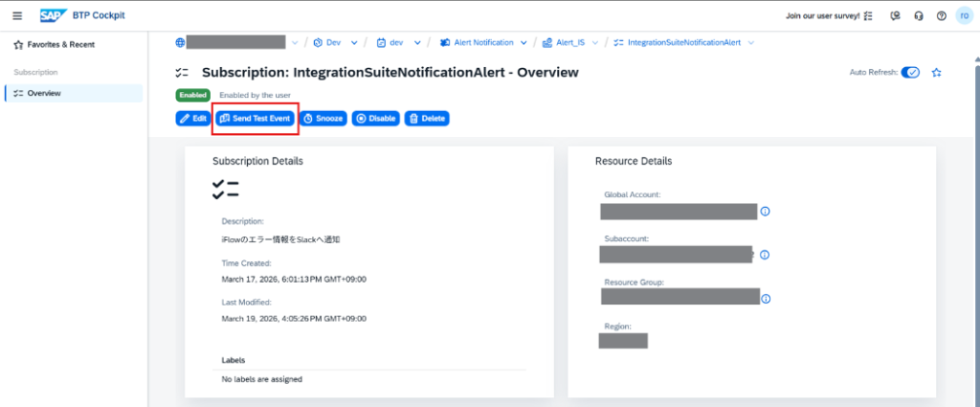Open the Alert Notification breadcrumb link
This screenshot has height=407, width=980.
(x=483, y=43)
